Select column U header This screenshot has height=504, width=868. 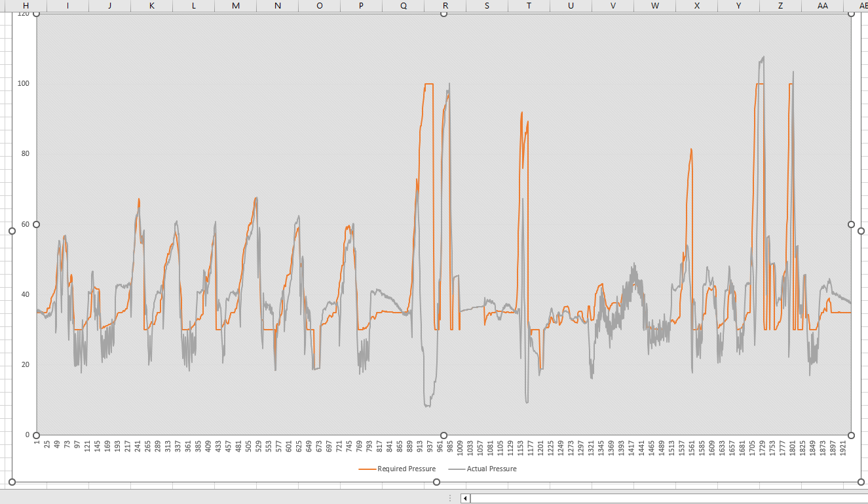point(571,6)
